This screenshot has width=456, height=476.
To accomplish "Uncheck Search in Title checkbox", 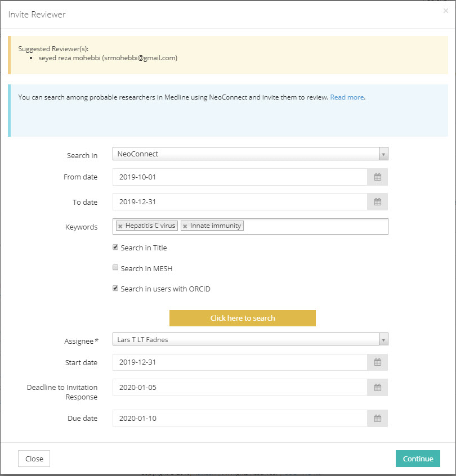I will [115, 247].
